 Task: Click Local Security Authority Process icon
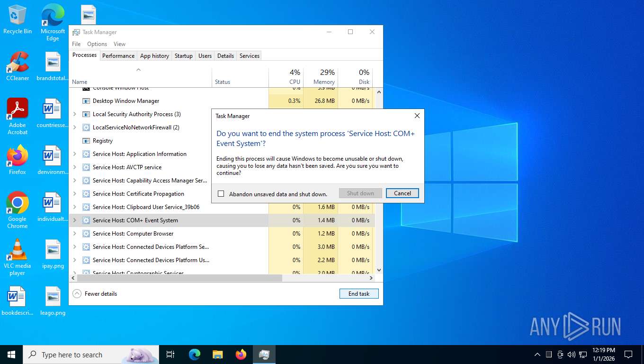point(86,114)
